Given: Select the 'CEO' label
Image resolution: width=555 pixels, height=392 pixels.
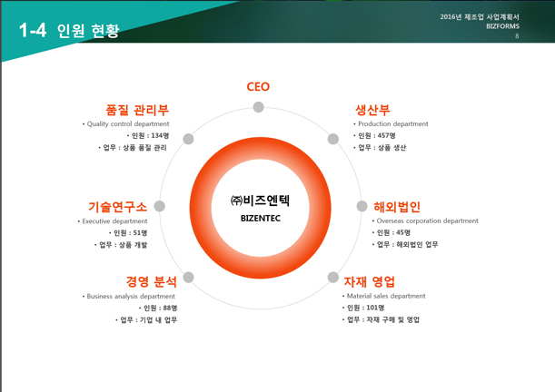Looking at the screenshot, I should point(258,86).
